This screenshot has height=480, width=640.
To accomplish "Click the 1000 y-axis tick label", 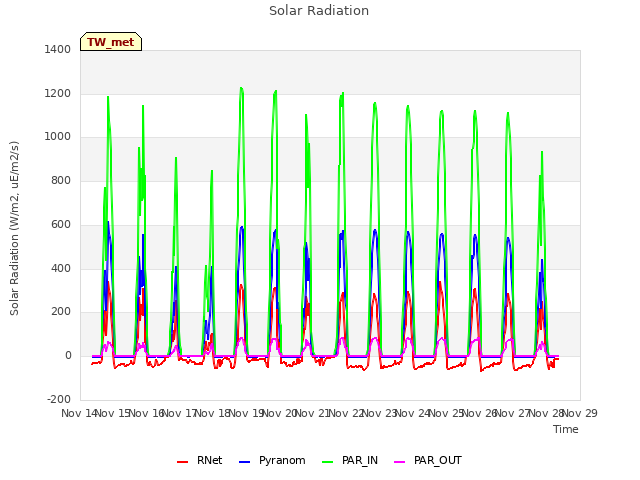I will tap(58, 137).
